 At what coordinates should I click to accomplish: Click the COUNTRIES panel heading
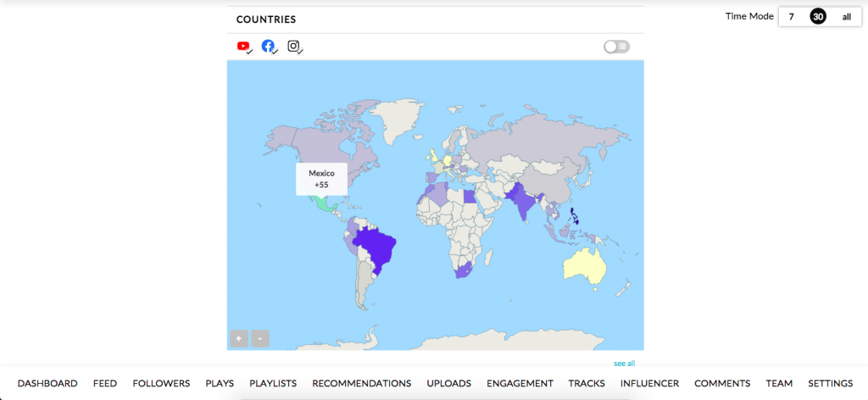266,19
